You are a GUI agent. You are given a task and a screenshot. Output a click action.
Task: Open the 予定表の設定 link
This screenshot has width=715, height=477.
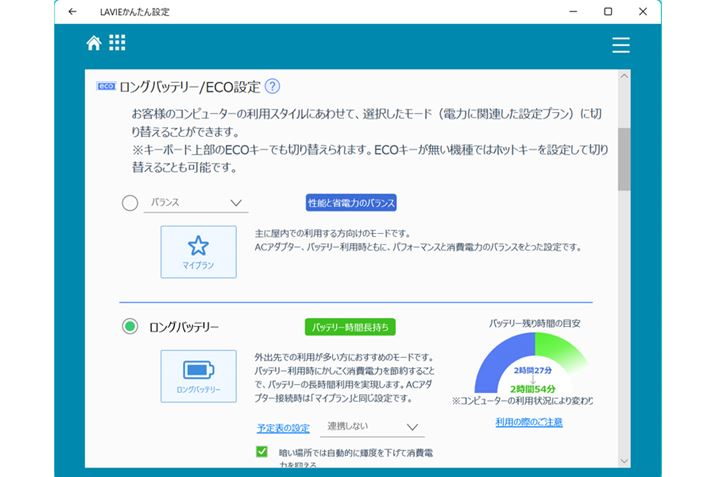click(x=283, y=428)
